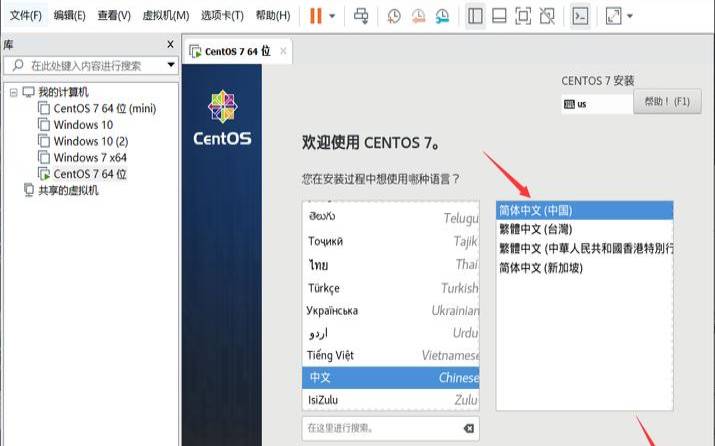Open the 选项卡(T) menu
This screenshot has height=446, width=715.
tap(222, 16)
